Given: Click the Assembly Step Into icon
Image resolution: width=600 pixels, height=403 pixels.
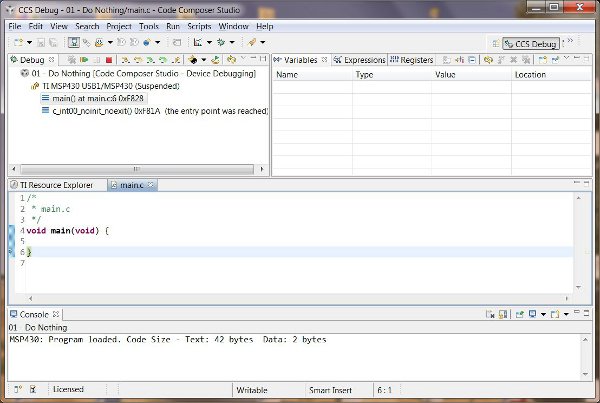Looking at the screenshot, I should [150, 60].
